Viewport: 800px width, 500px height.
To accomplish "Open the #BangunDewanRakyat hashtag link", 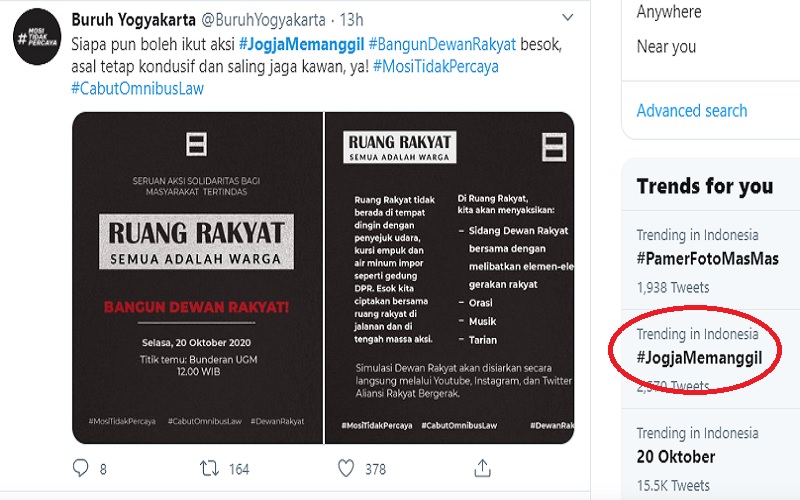I will click(442, 44).
